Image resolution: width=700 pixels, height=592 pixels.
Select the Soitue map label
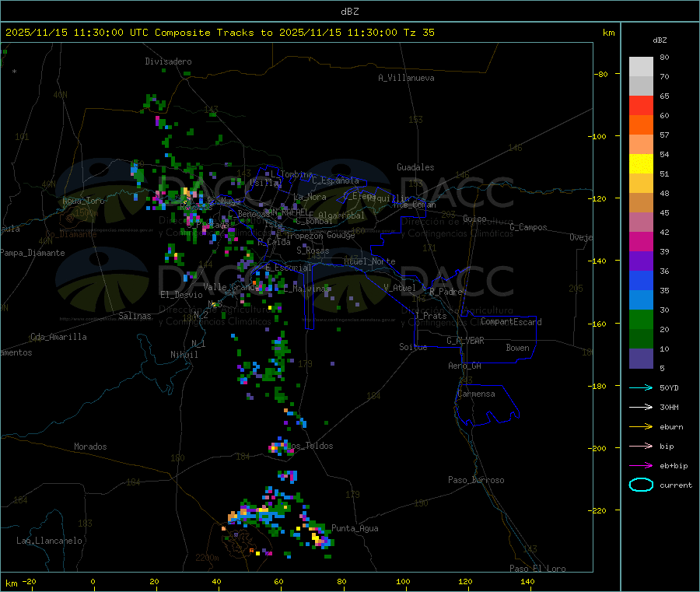coord(413,347)
